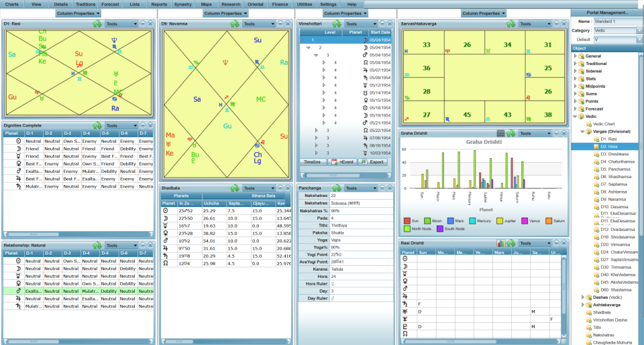Refresh the D9: Navamsa chart panel

pos(235,24)
